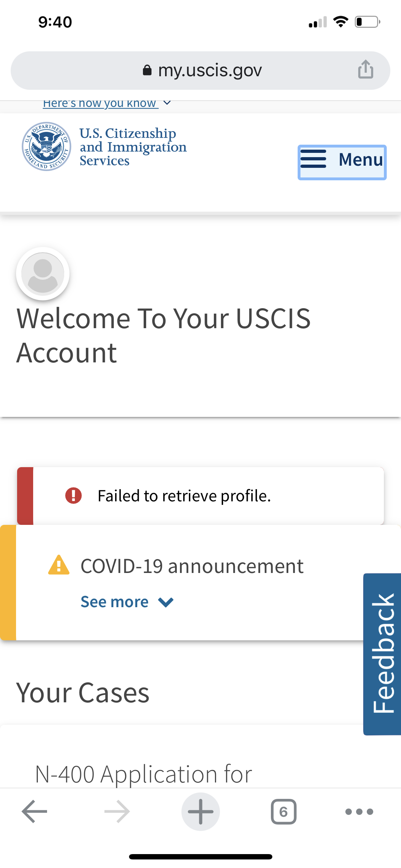Click the Homeland Security seal logo
This screenshot has width=401, height=868.
[x=46, y=146]
